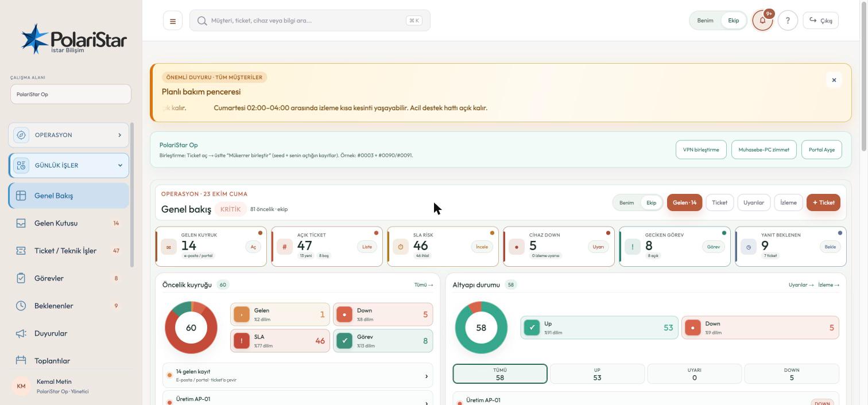Click the SLA Risk timer icon

(x=401, y=247)
